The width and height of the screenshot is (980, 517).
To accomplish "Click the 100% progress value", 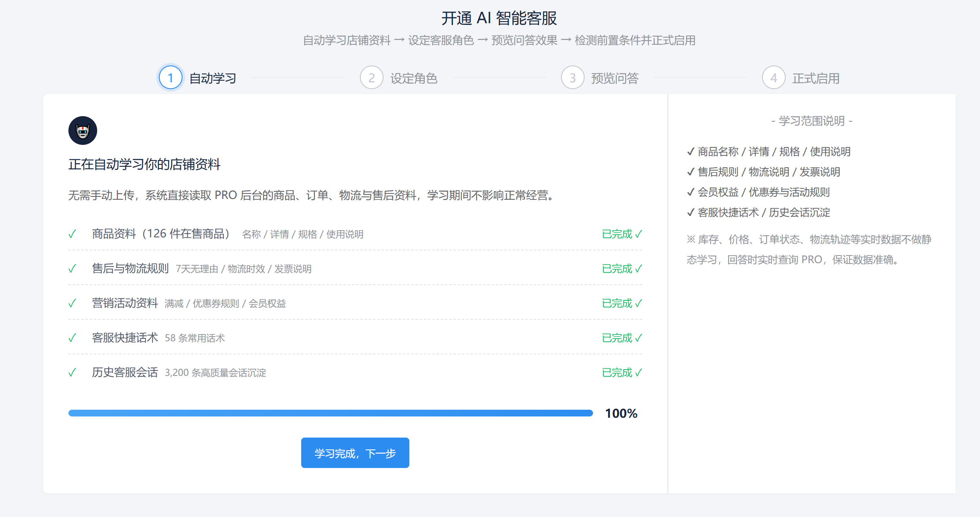I will point(621,413).
